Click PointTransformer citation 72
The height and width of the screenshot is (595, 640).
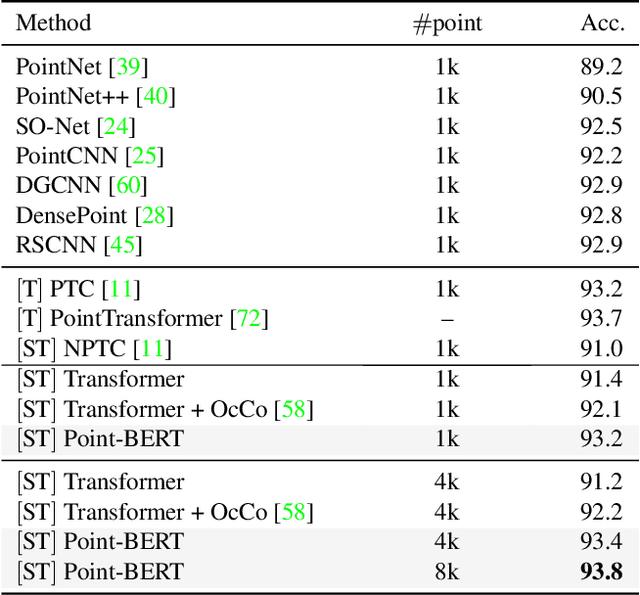(251, 319)
